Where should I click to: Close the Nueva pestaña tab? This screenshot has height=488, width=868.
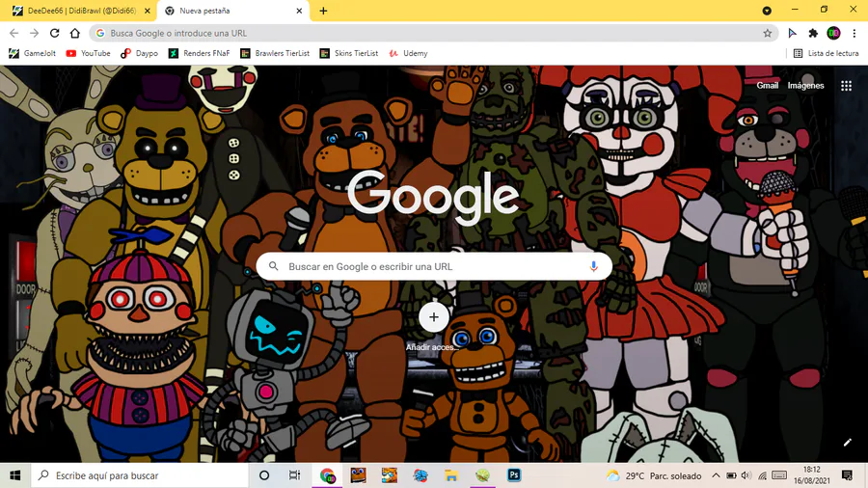[x=299, y=11]
